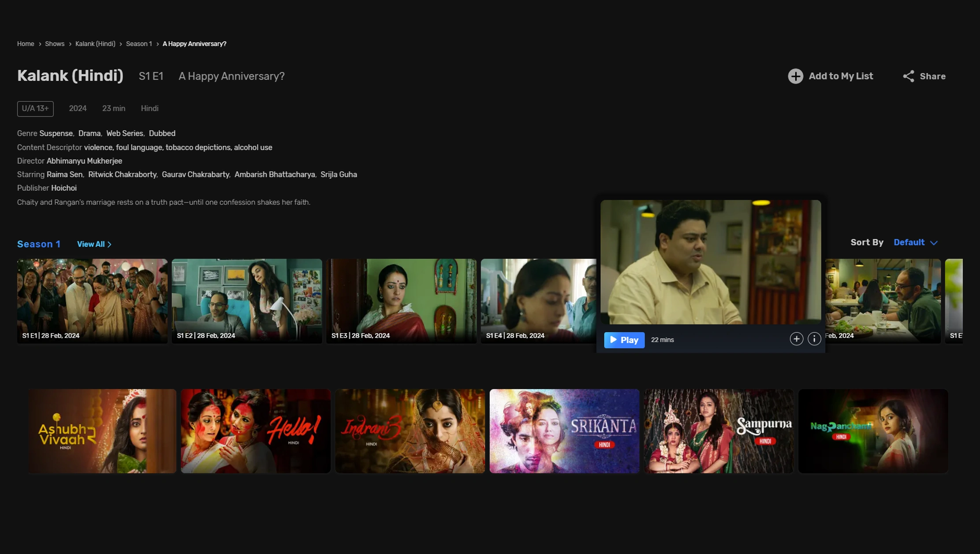The image size is (980, 554).
Task: Open info icon on hovered episode card
Action: 814,339
